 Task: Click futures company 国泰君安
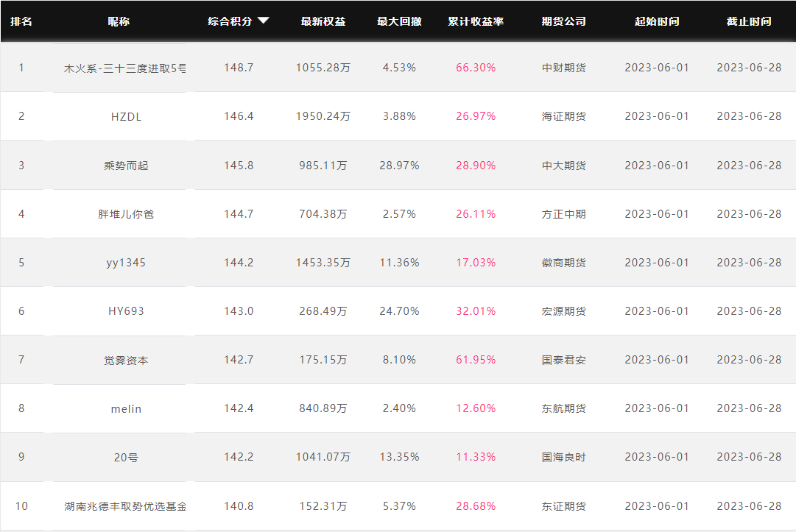564,360
